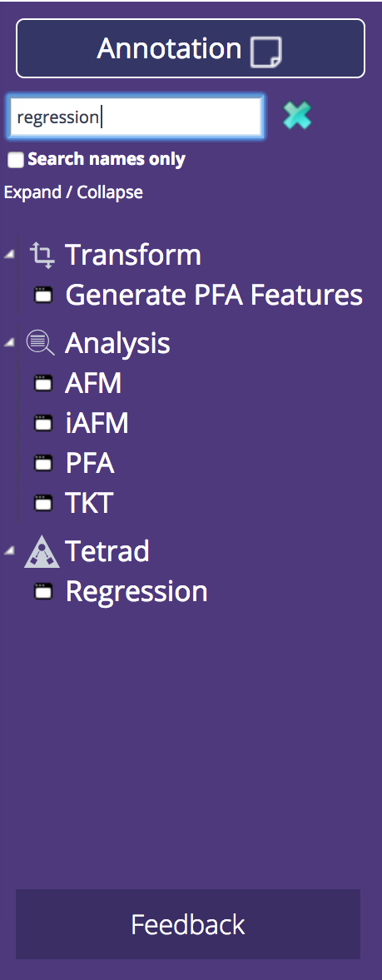Click the component icon beside TKT
The width and height of the screenshot is (382, 980).
point(43,503)
